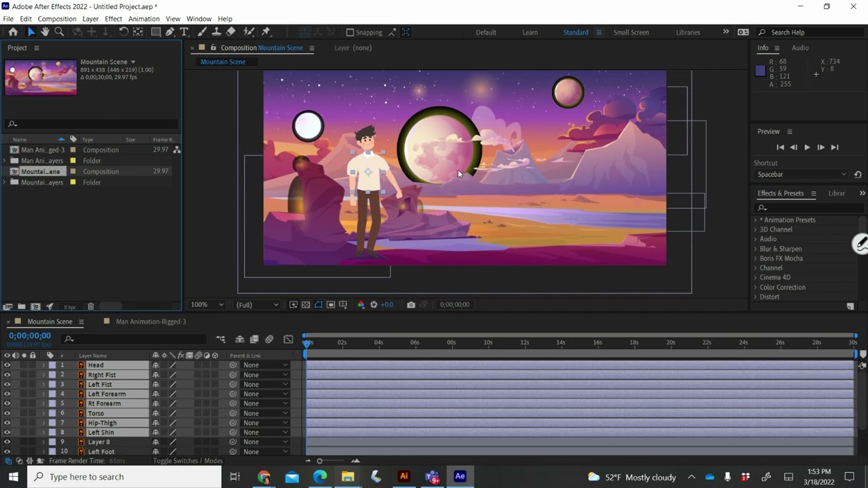This screenshot has width=868, height=488.
Task: Open the parent dropdown for Right Fist
Action: click(x=266, y=375)
